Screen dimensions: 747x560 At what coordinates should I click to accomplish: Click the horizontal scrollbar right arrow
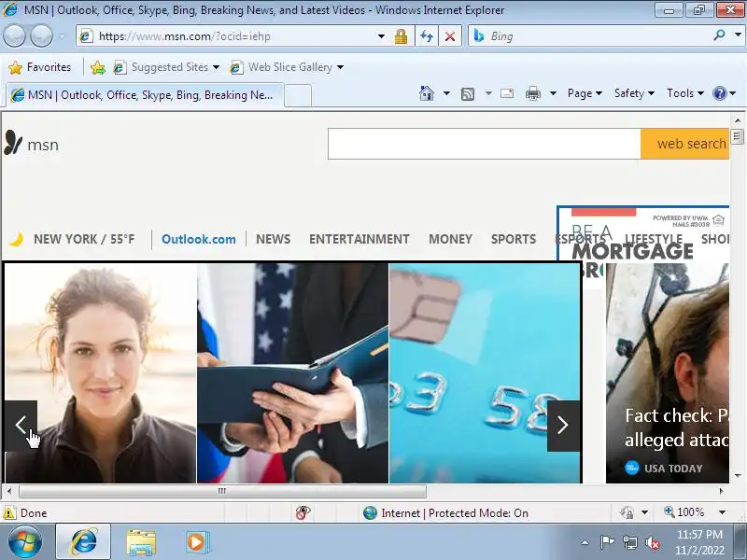click(721, 491)
